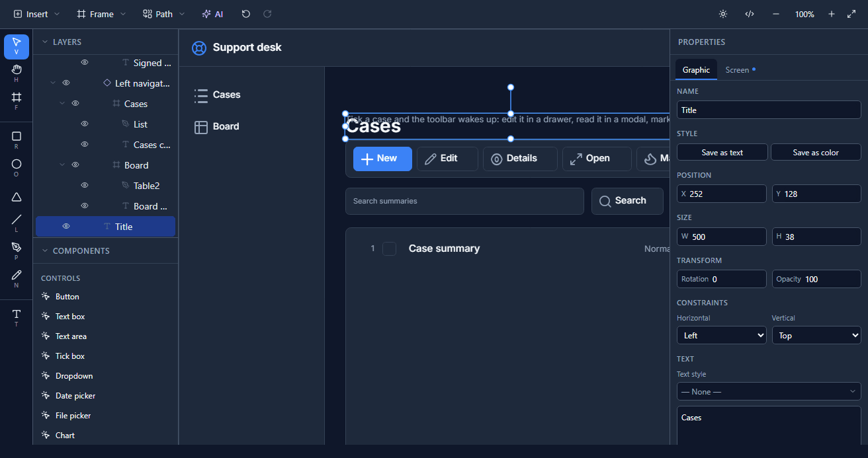Collapse the Layers panel section
Screen dimensions: 868x458
coord(45,42)
